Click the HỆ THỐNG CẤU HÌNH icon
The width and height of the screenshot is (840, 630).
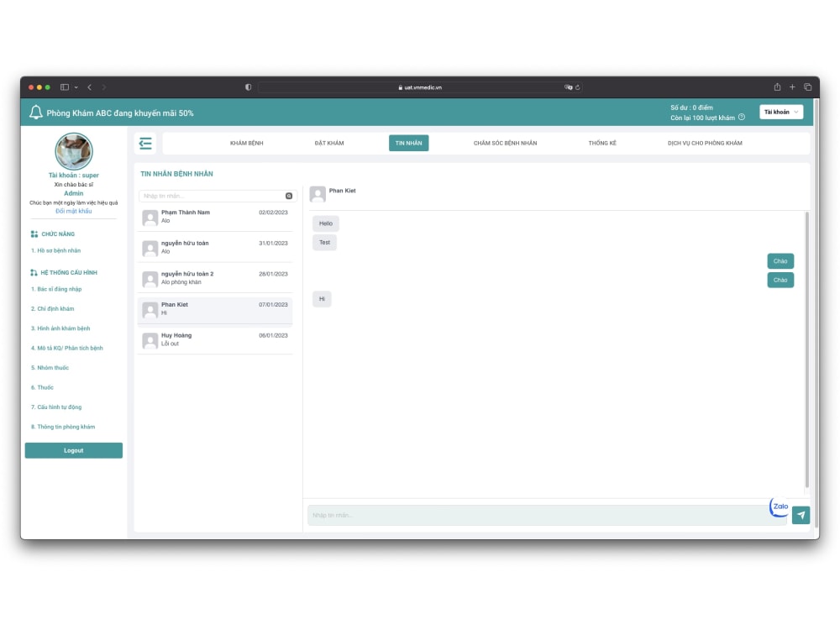[34, 273]
